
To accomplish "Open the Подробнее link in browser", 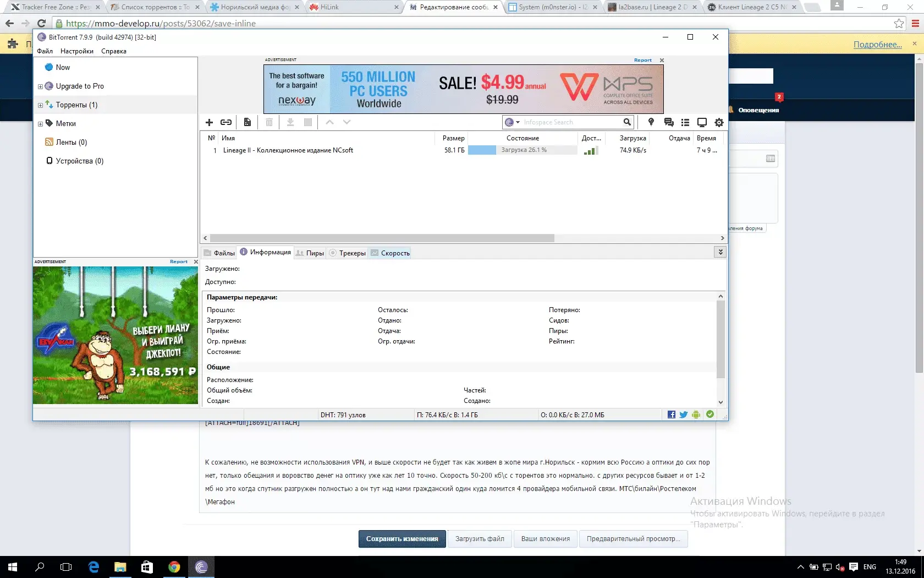I will click(x=877, y=45).
